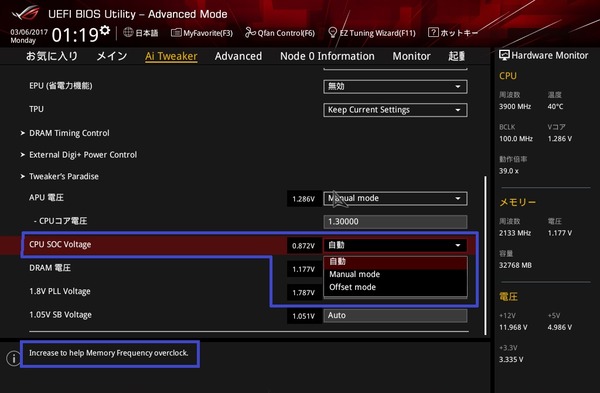Select the APU 電圧 row label
The image size is (600, 393).
pos(46,198)
